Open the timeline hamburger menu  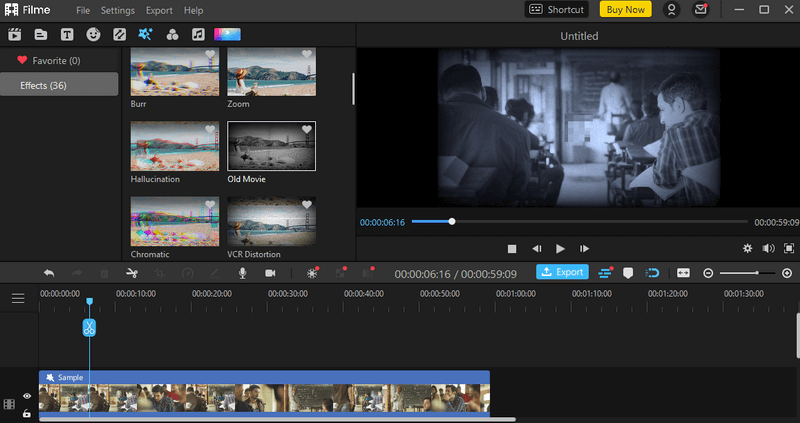coord(18,298)
